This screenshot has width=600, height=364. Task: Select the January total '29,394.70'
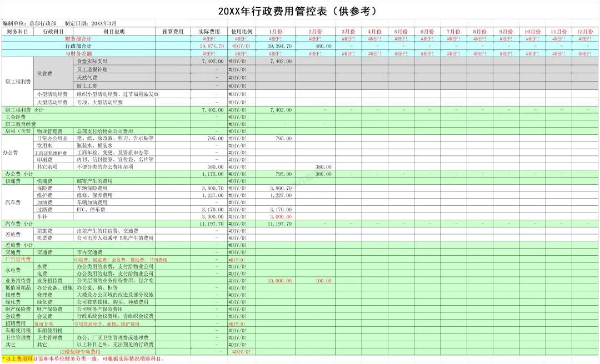(x=279, y=46)
